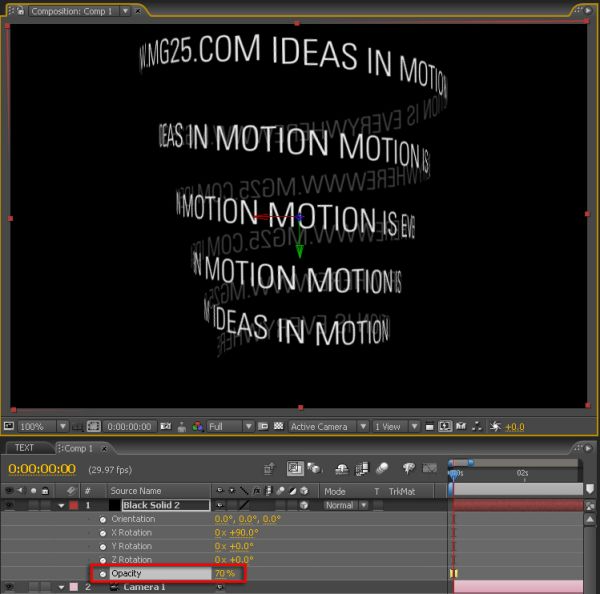Click the Opacity value 70 %
600x594 pixels.
tap(225, 573)
